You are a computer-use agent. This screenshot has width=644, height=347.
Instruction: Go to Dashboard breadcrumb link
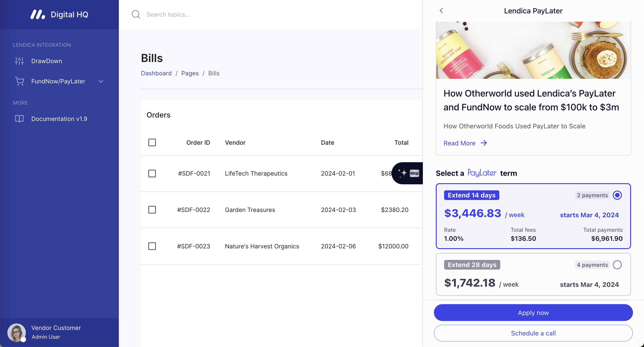[156, 73]
